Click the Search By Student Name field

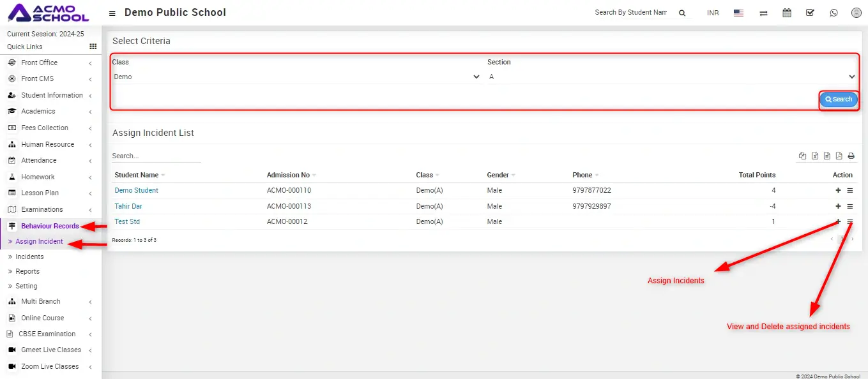point(630,13)
